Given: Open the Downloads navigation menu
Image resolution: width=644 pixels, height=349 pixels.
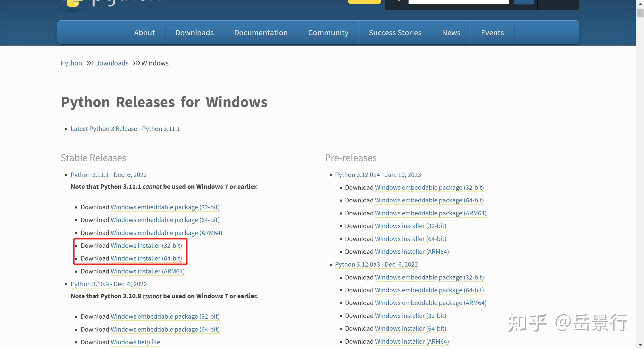Looking at the screenshot, I should pos(195,32).
